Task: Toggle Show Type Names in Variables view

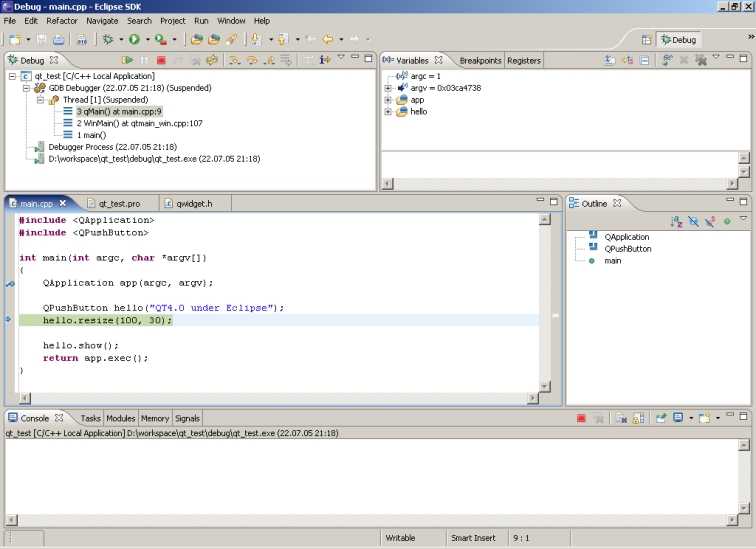Action: coord(609,60)
